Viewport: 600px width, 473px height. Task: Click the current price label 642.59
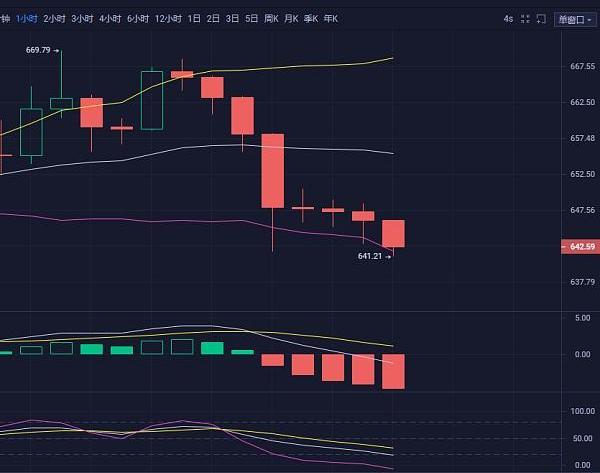tap(583, 247)
